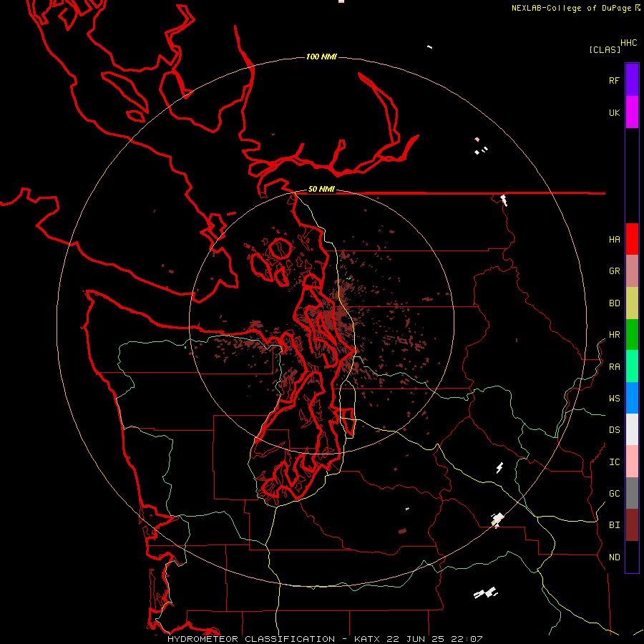Select the IC pink legend swatch
Viewport: 644px width, 644px height.
pos(632,462)
